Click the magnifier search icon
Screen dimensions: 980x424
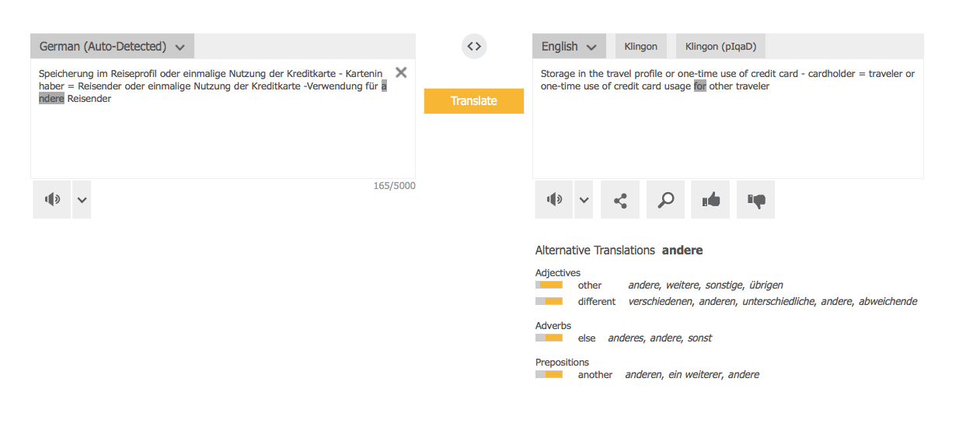pyautogui.click(x=666, y=200)
